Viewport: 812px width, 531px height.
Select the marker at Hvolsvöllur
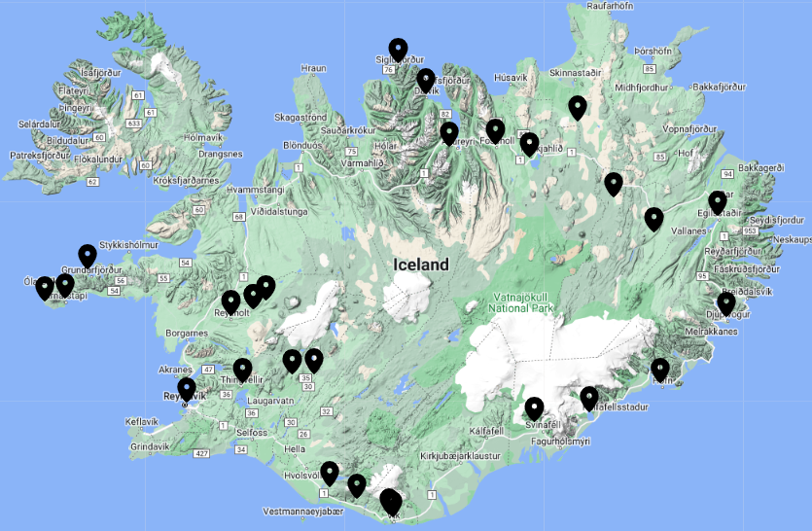[330, 473]
